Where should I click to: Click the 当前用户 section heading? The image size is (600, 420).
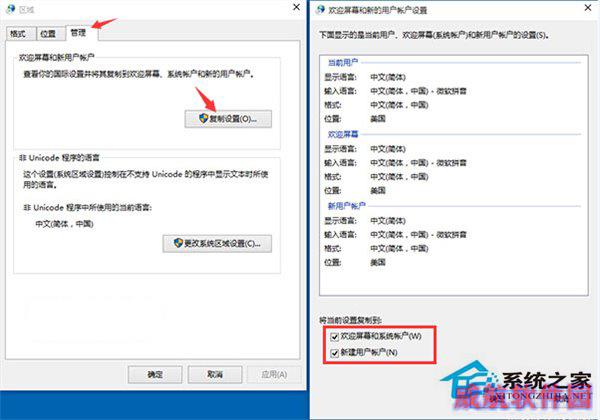pos(343,62)
